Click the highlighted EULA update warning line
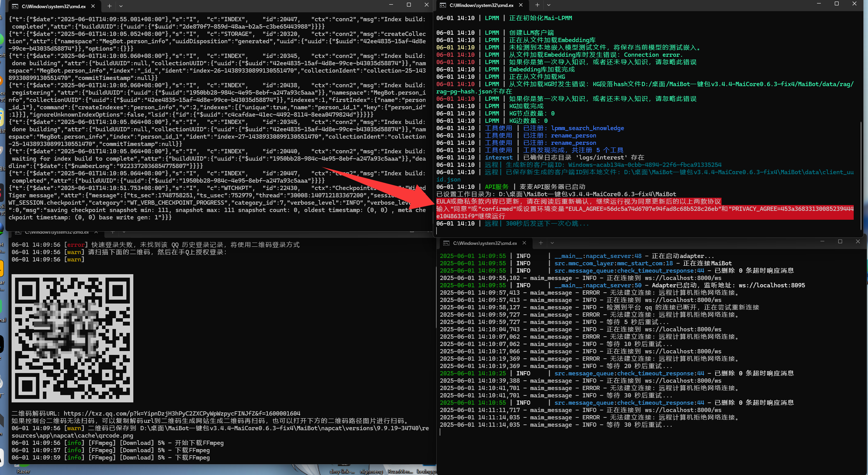The width and height of the screenshot is (868, 475). (x=579, y=202)
